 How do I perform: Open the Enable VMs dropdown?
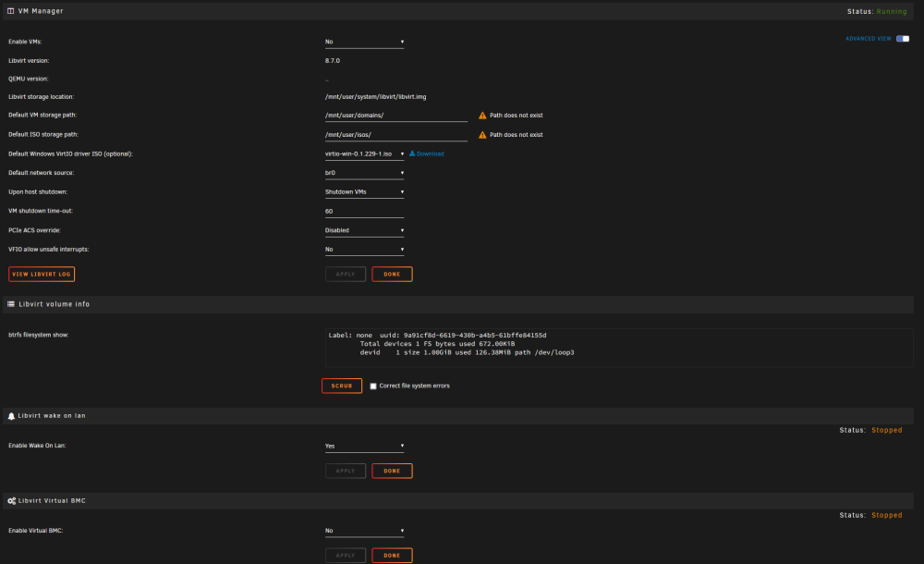(364, 42)
